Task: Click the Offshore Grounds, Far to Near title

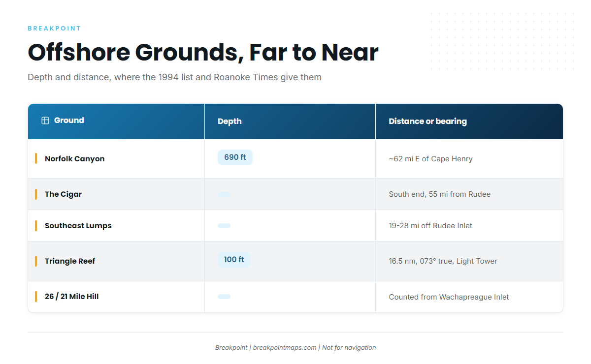Action: point(203,53)
